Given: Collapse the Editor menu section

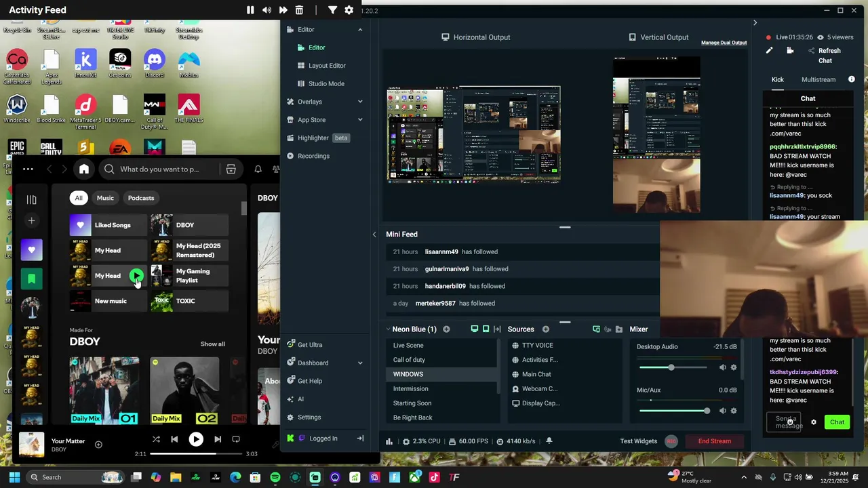Looking at the screenshot, I should tap(360, 30).
